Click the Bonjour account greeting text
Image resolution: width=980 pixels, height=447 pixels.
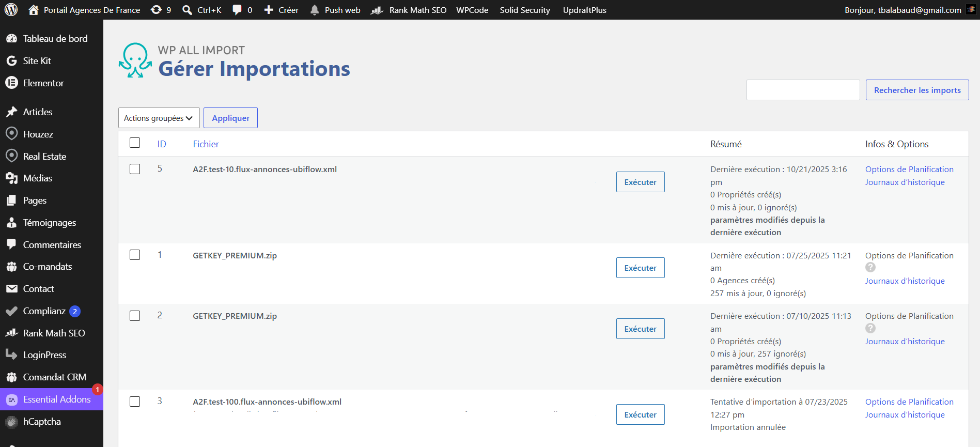[903, 10]
